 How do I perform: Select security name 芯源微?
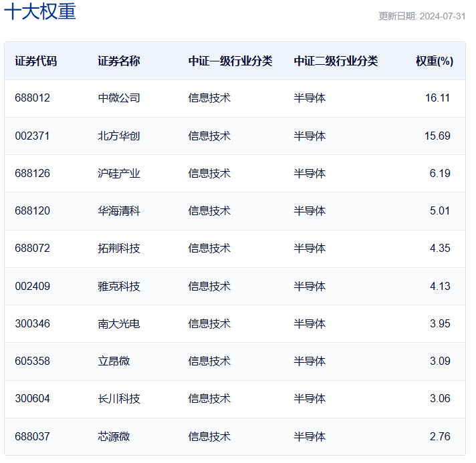114,436
